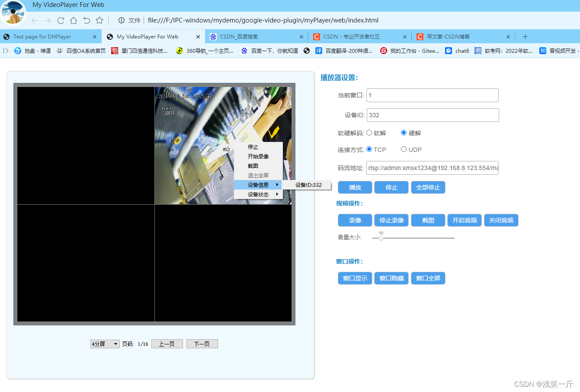The height and width of the screenshot is (392, 580).
Task: Click the undo restore-tab icon
Action: click(x=87, y=20)
